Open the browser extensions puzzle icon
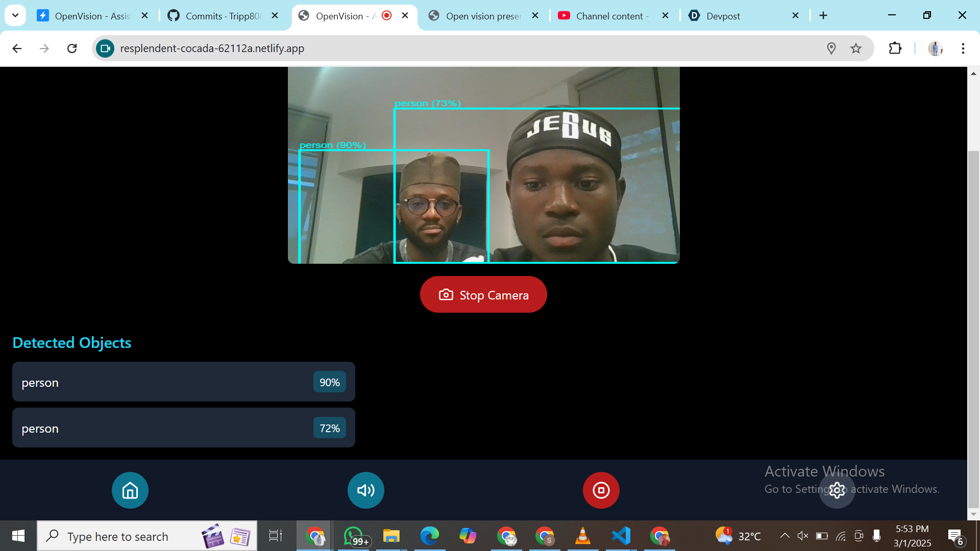 pos(895,48)
